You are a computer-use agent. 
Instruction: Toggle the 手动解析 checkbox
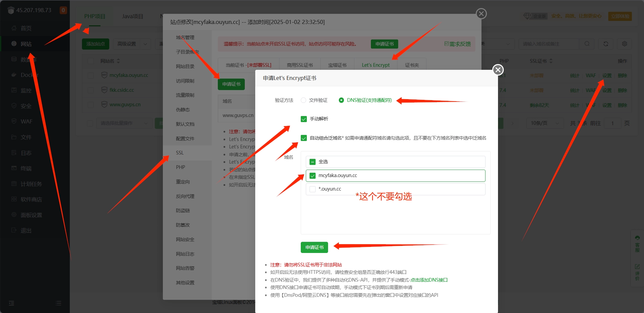pyautogui.click(x=304, y=119)
